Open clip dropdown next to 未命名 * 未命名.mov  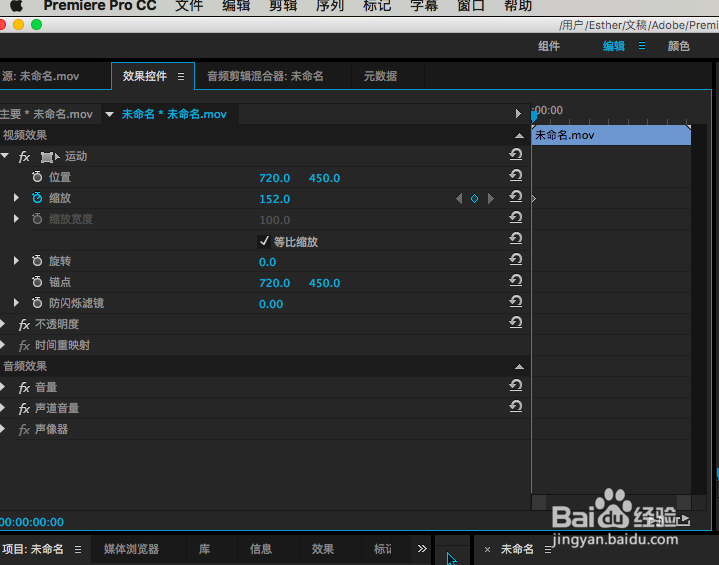(x=109, y=114)
